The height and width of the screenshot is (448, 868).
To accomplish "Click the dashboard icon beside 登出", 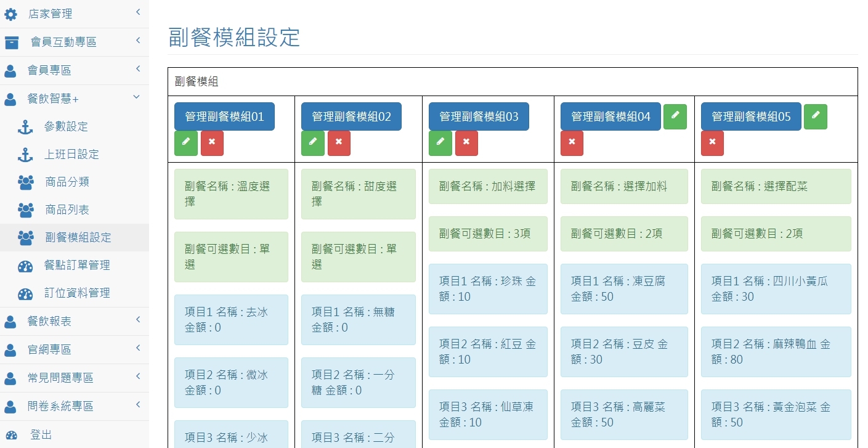I will click(x=11, y=435).
